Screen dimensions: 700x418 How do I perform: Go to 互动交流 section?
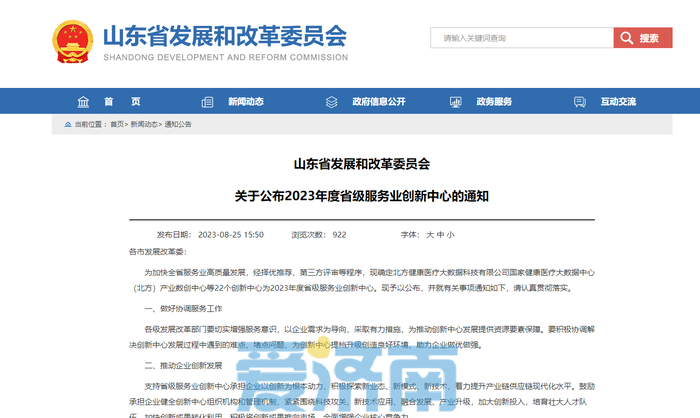[618, 102]
